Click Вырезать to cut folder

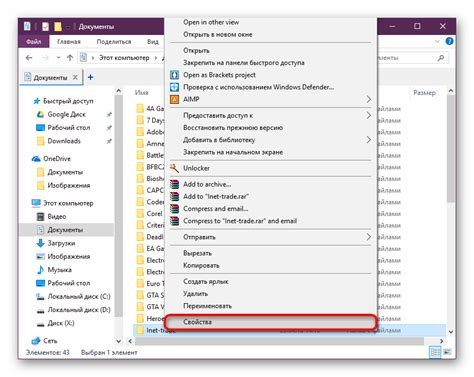197,253
